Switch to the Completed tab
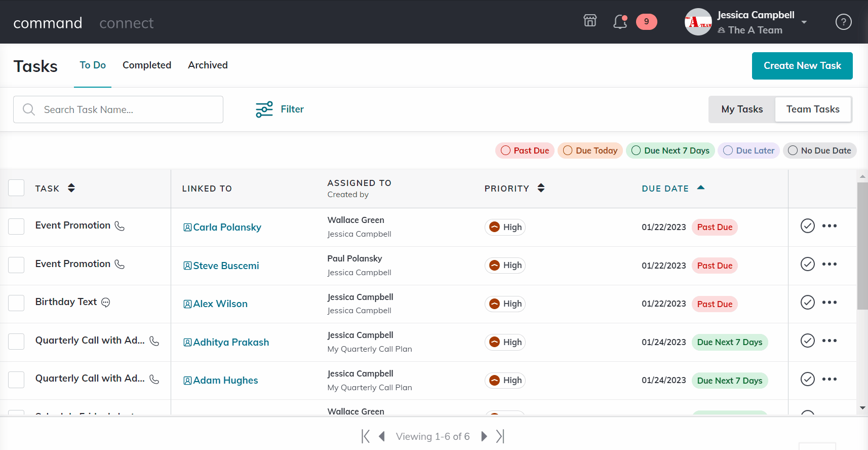Image resolution: width=868 pixels, height=450 pixels. click(x=147, y=65)
